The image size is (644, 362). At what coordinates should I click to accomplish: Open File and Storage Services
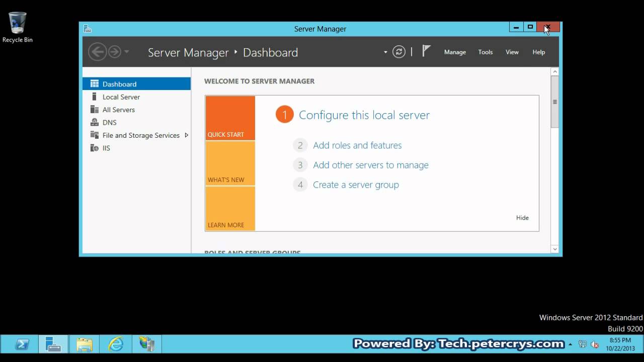[x=136, y=135]
